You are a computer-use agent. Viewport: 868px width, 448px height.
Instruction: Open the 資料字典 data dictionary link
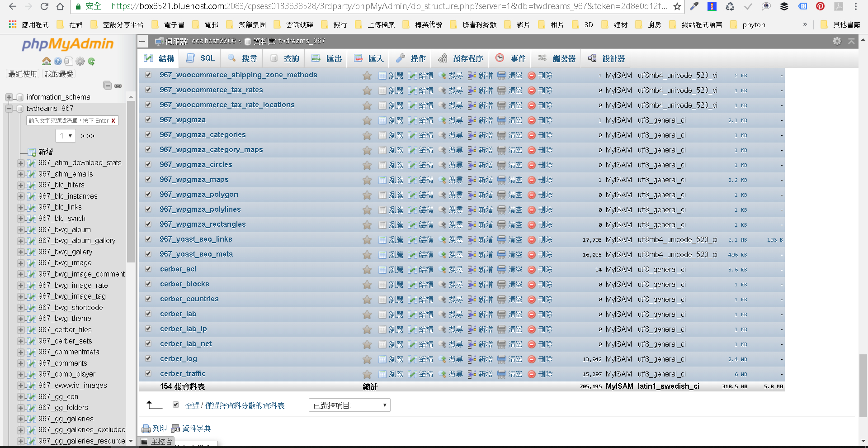coord(191,429)
